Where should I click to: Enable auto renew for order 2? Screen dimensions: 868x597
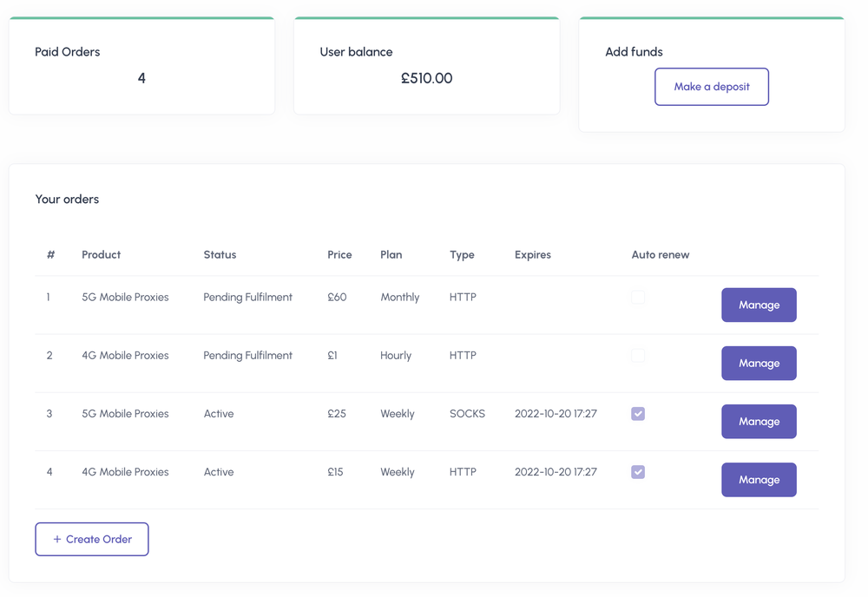pyautogui.click(x=638, y=355)
